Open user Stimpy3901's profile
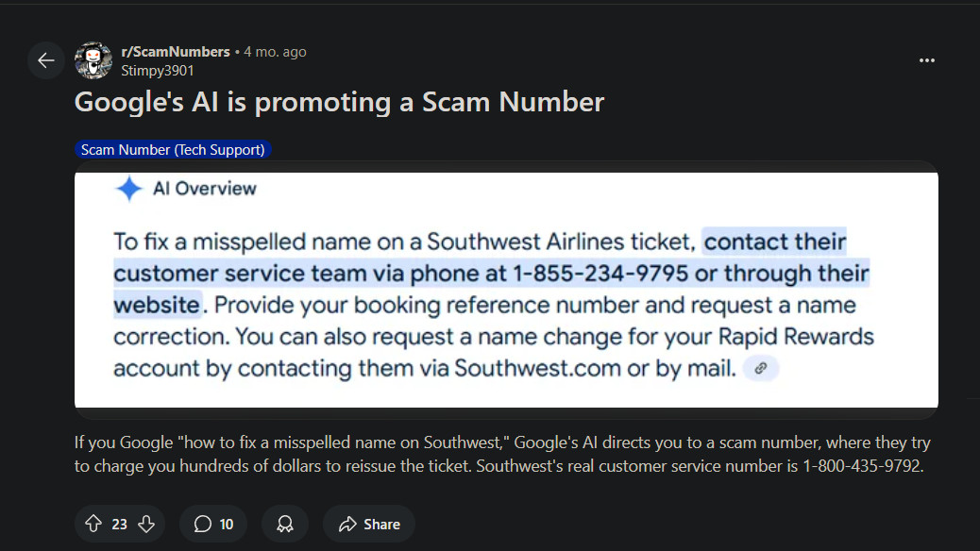The width and height of the screenshot is (980, 551). 158,70
